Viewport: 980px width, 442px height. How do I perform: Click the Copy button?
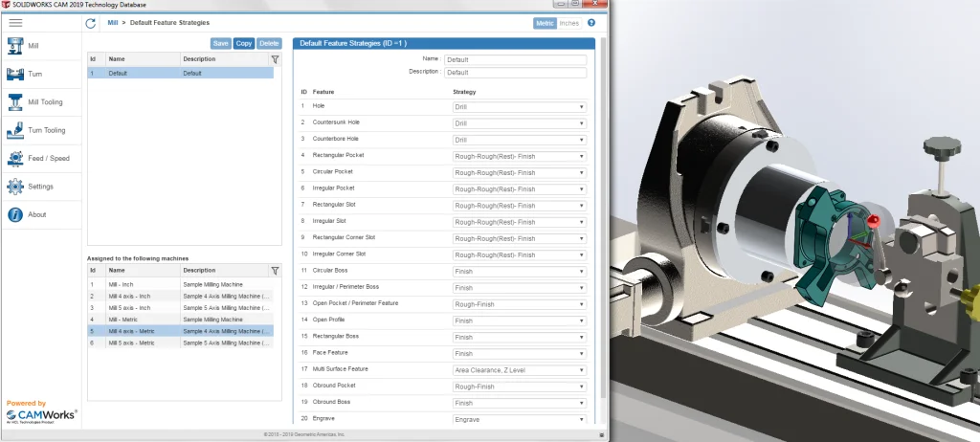(244, 43)
